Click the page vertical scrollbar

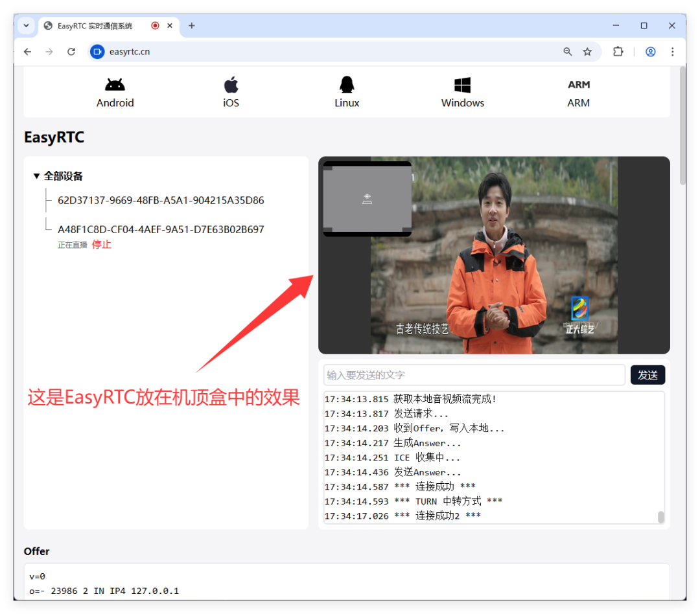coord(682,125)
